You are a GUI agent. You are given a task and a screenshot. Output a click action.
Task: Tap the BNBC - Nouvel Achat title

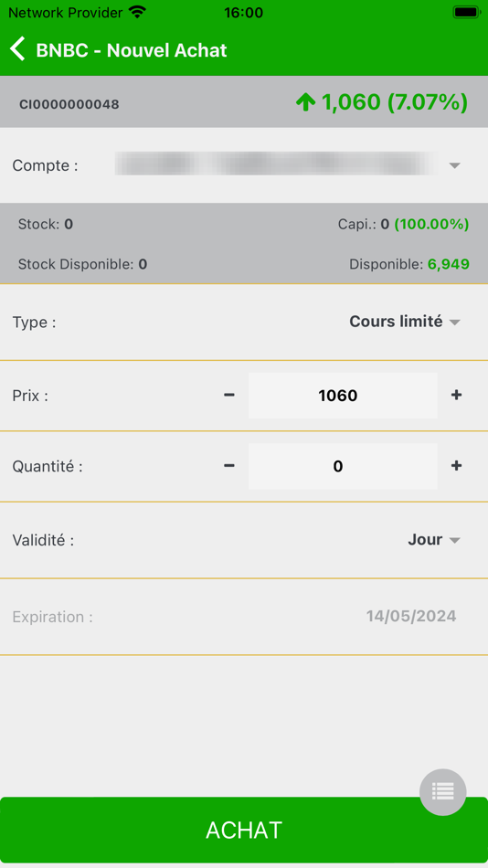pyautogui.click(x=132, y=50)
